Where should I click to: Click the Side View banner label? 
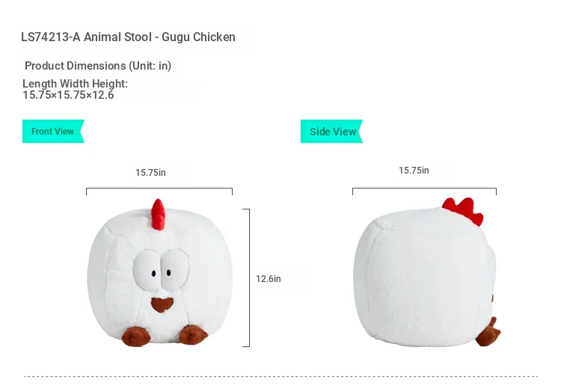(331, 131)
